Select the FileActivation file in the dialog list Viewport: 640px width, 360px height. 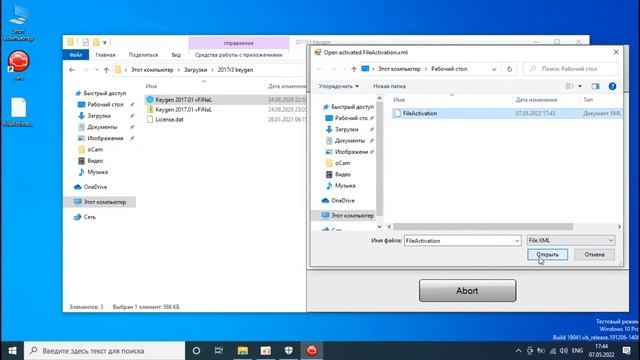click(x=506, y=113)
